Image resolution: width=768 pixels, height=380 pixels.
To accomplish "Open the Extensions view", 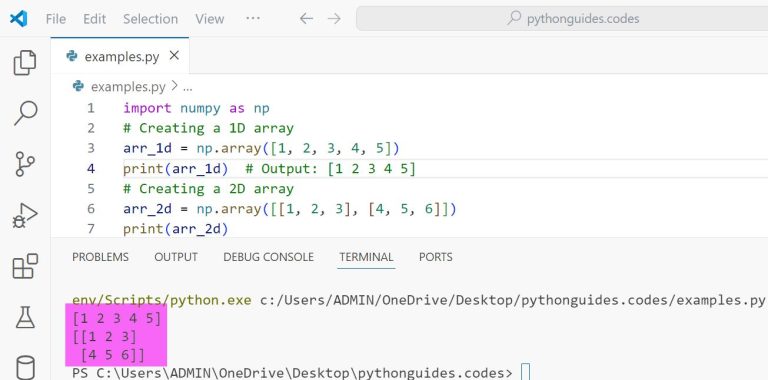I will click(x=25, y=266).
